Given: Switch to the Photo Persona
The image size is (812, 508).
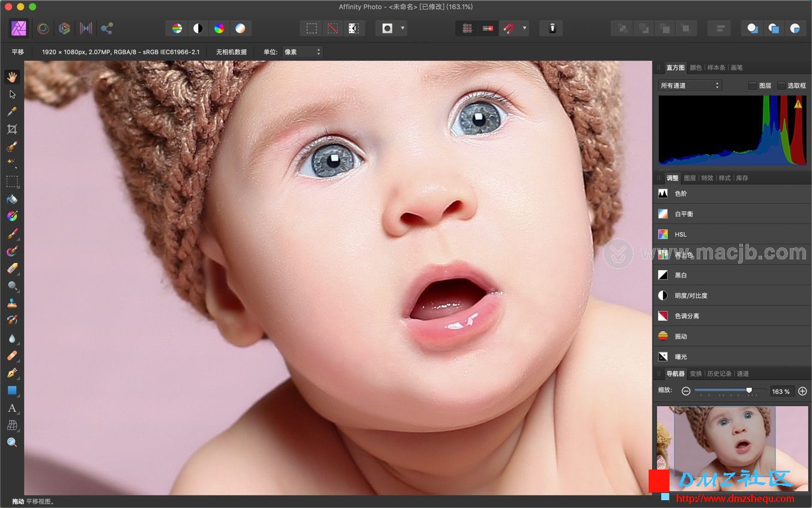Looking at the screenshot, I should pyautogui.click(x=19, y=28).
